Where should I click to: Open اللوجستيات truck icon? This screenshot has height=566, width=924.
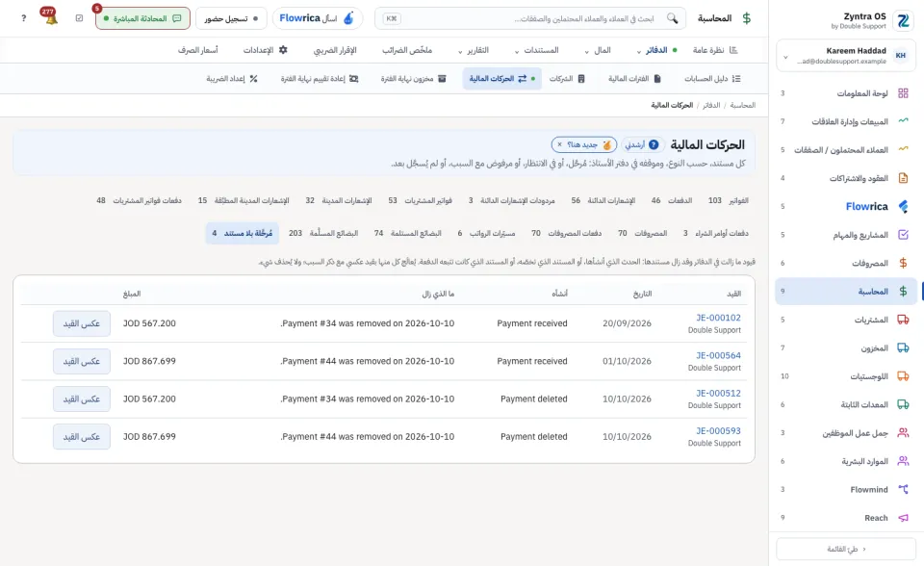click(903, 376)
